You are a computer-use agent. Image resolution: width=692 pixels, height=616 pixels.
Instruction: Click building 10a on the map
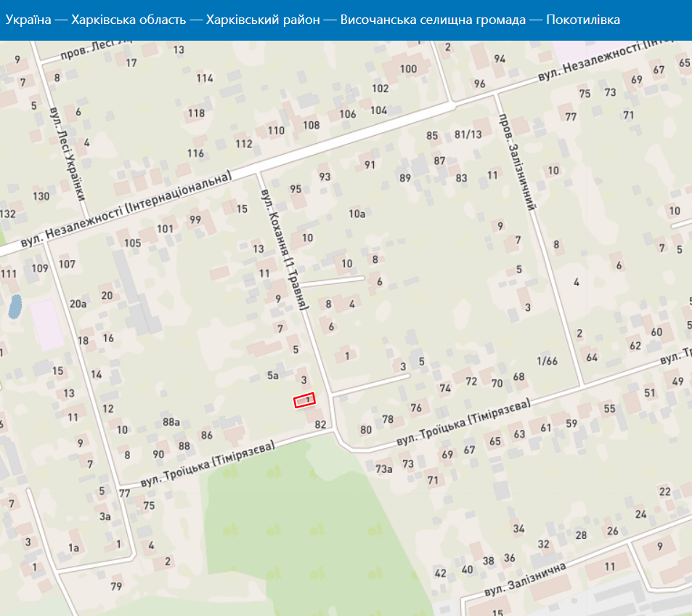357,214
